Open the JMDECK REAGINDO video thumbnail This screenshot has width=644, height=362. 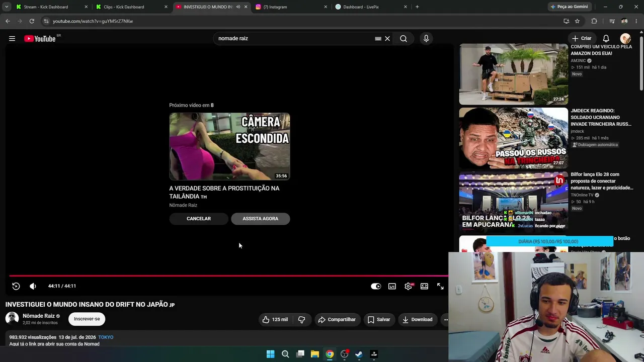pyautogui.click(x=513, y=138)
